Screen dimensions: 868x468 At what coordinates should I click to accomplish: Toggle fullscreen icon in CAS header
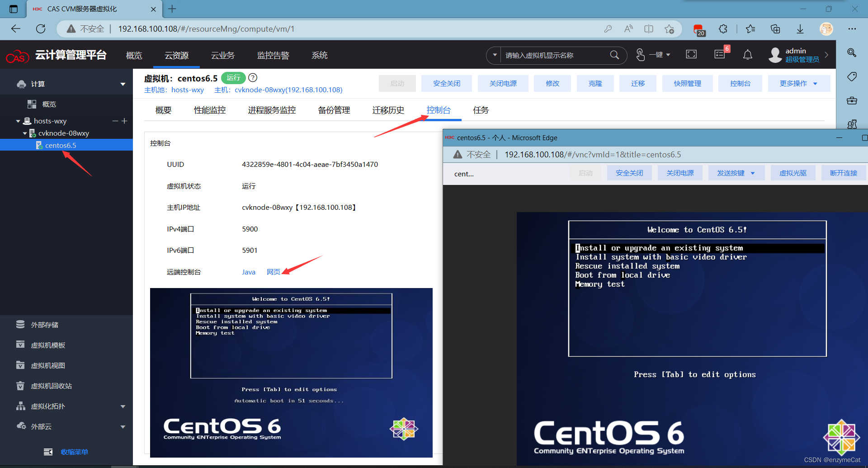point(691,55)
